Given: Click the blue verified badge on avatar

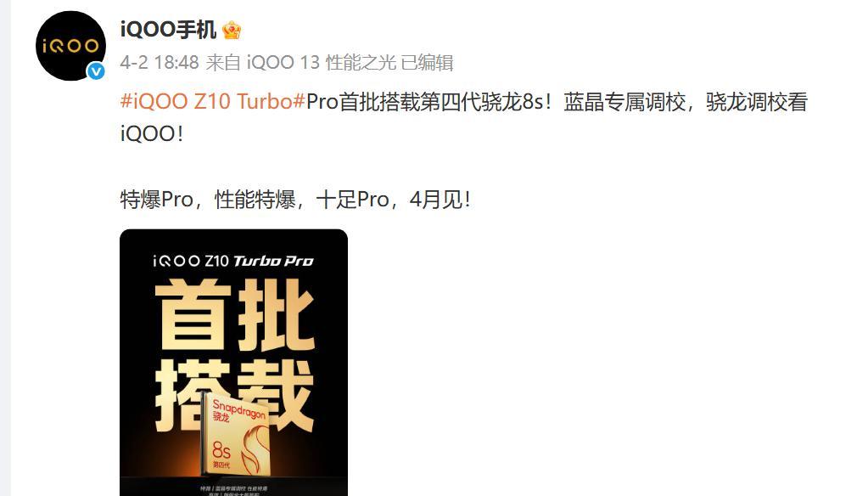Looking at the screenshot, I should [x=97, y=71].
